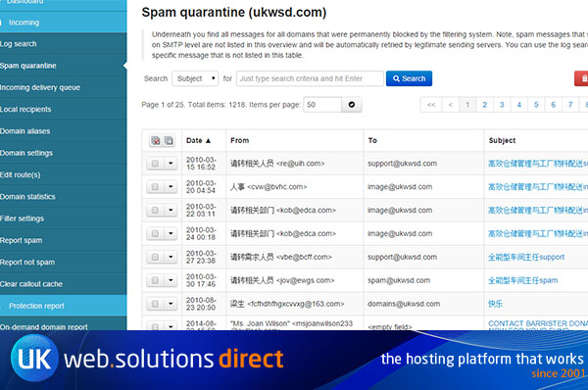Go to first page with double-arrow
The height and width of the screenshot is (390, 588).
[431, 105]
